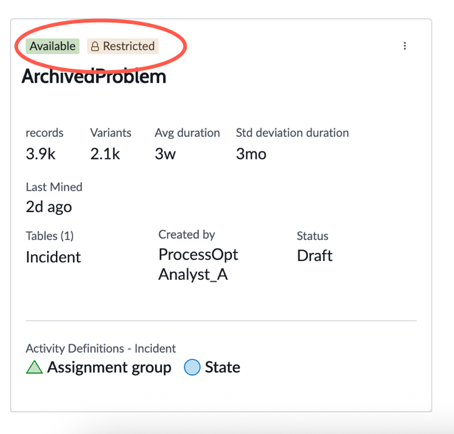Select the Restricted access badge
Image resolution: width=454 pixels, height=434 pixels.
tap(123, 46)
